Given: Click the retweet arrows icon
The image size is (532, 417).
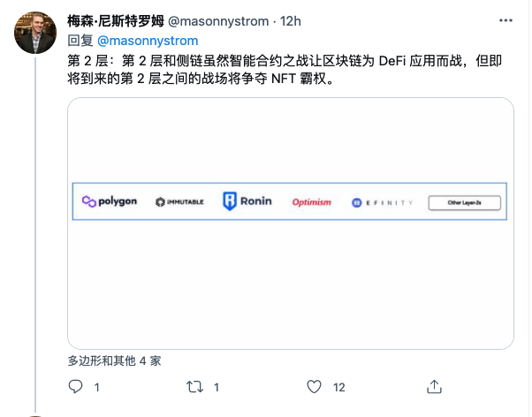Looking at the screenshot, I should pos(194,387).
